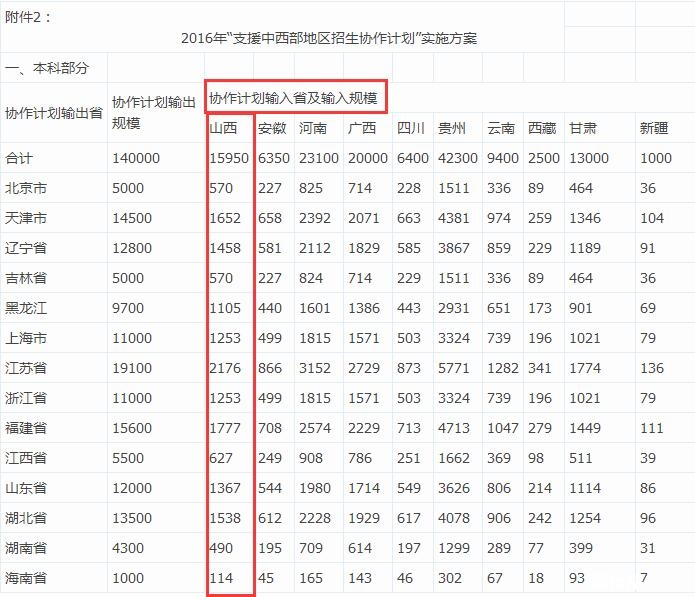Select the 西藏 column header
The height and width of the screenshot is (597, 695).
(x=542, y=129)
